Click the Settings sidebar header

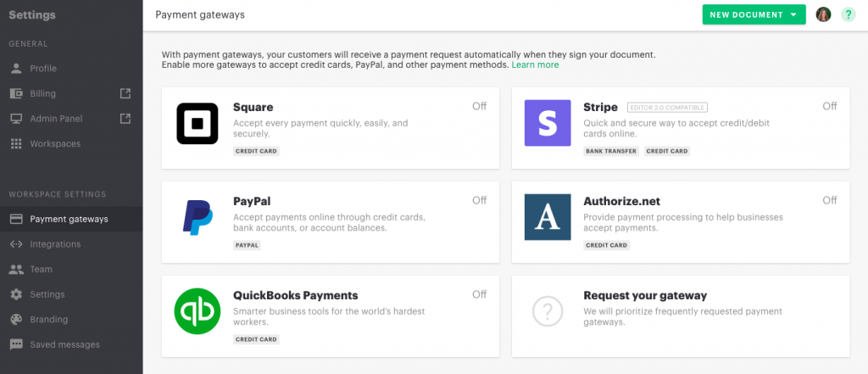click(32, 15)
